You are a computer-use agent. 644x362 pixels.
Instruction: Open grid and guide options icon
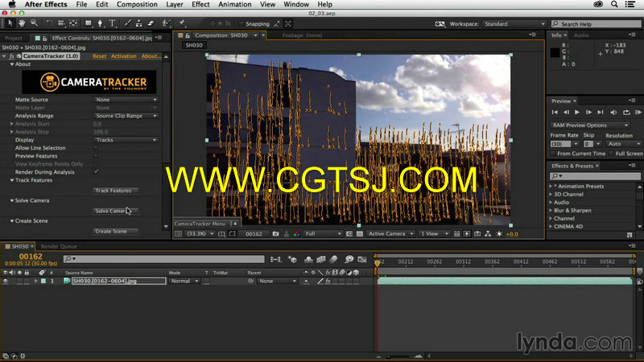click(221, 234)
